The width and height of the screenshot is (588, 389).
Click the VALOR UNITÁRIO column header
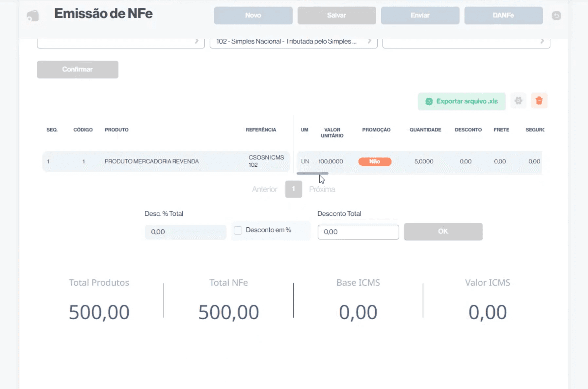click(x=332, y=133)
